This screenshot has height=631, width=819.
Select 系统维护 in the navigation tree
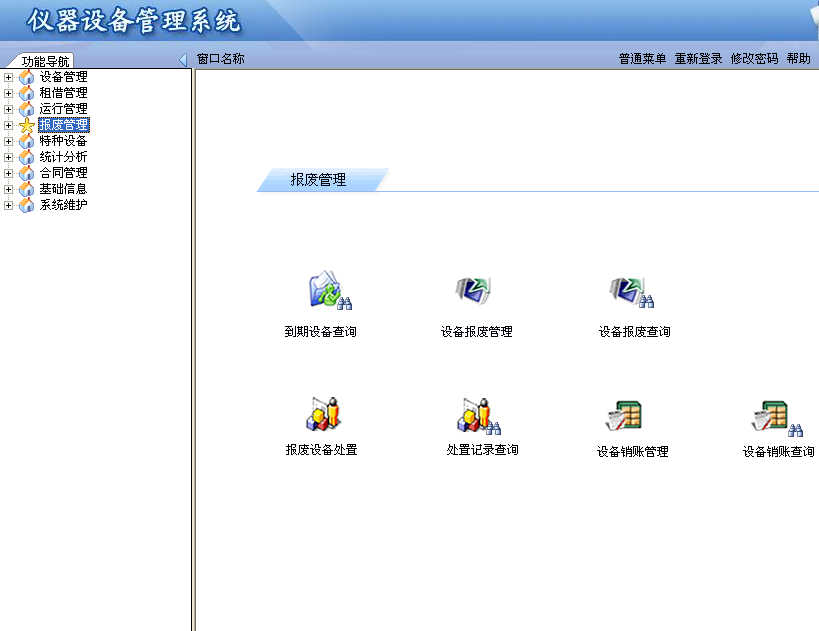[63, 205]
